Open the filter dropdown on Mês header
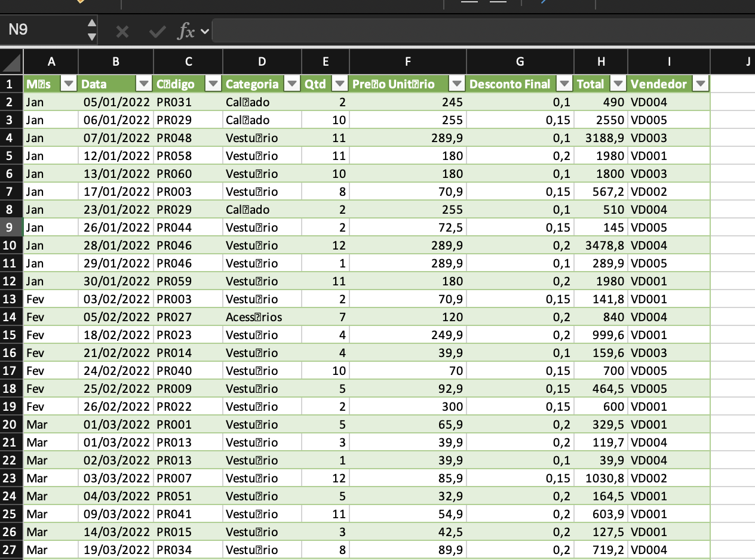 [x=69, y=84]
